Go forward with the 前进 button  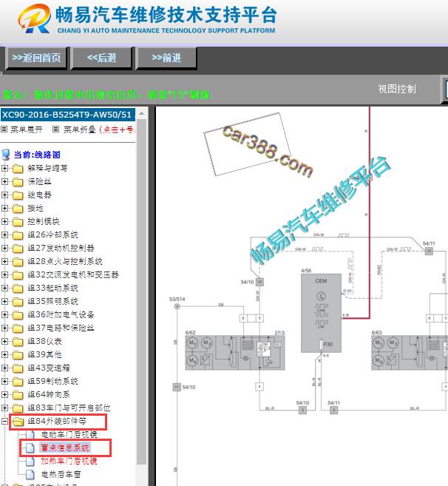(166, 58)
